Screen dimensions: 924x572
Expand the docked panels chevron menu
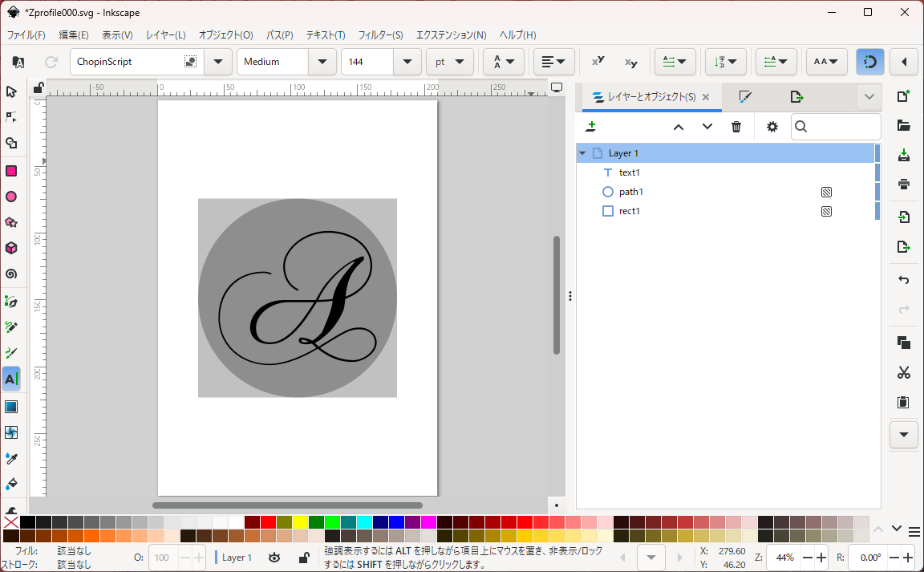coord(869,97)
